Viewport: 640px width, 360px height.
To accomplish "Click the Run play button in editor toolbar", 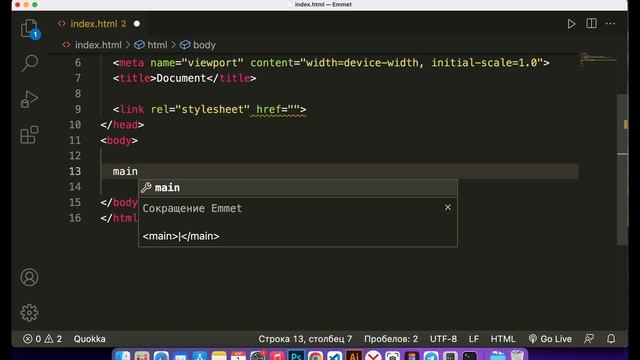I will coord(571,24).
